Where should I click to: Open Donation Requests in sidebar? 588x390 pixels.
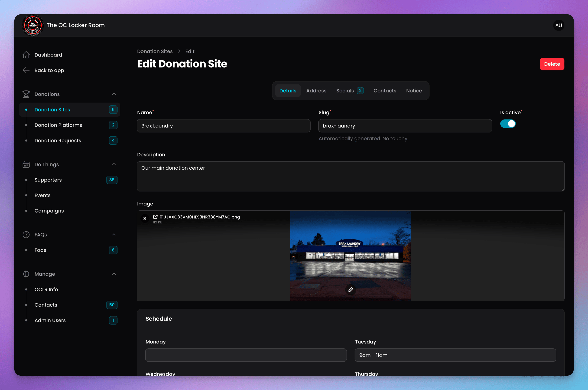pyautogui.click(x=70, y=140)
